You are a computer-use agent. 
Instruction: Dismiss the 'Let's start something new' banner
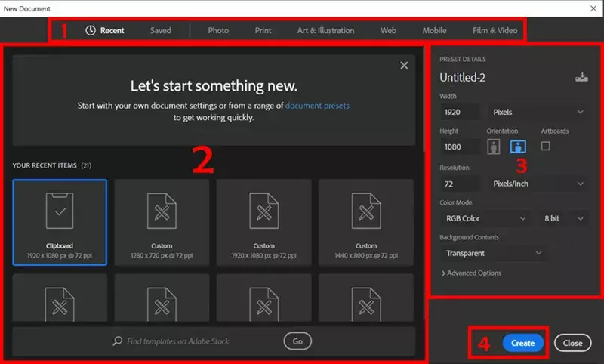404,66
